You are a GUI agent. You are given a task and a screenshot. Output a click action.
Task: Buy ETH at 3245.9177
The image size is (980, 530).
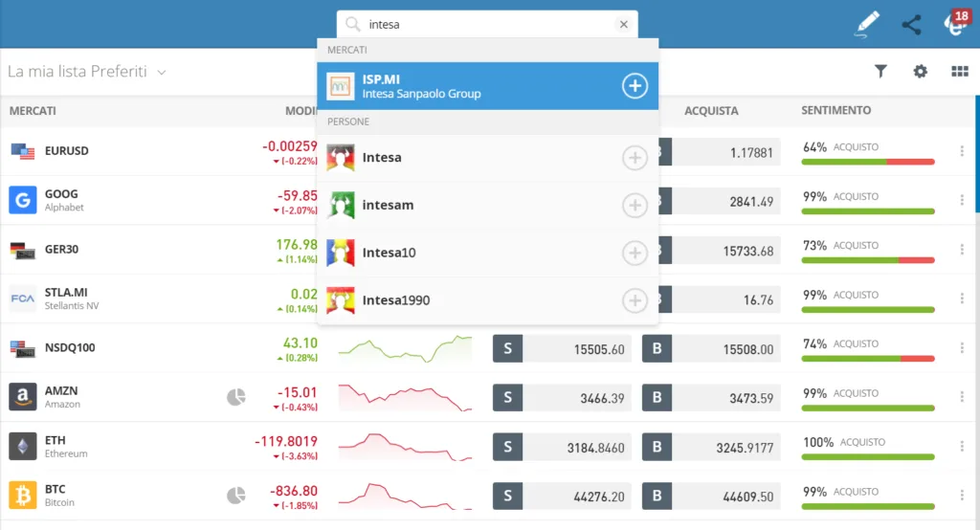(x=711, y=447)
